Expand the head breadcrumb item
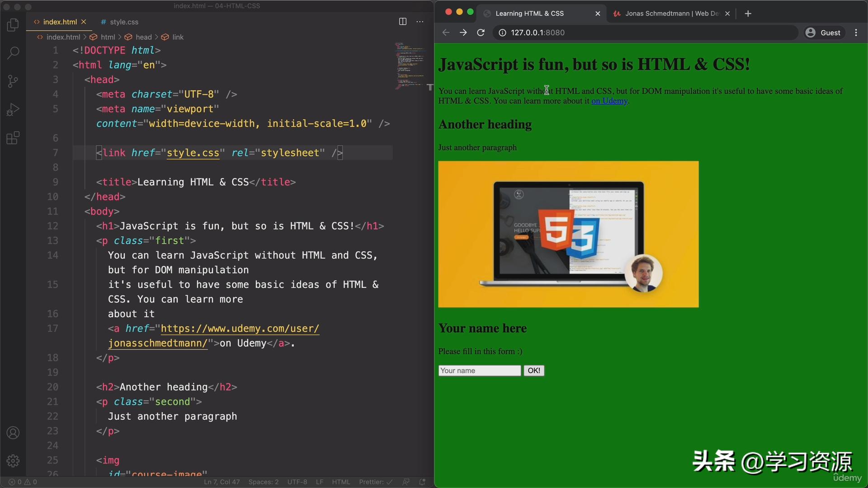Image resolution: width=868 pixels, height=488 pixels. (144, 37)
